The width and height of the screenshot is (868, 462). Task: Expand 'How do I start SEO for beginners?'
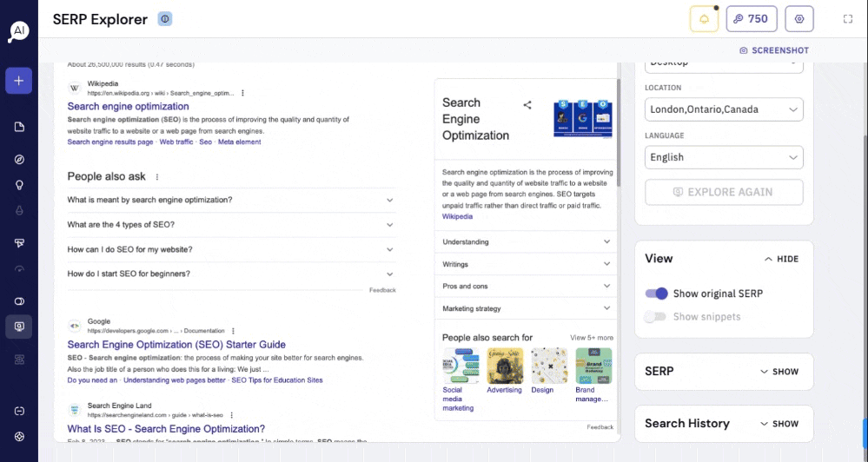pos(231,274)
